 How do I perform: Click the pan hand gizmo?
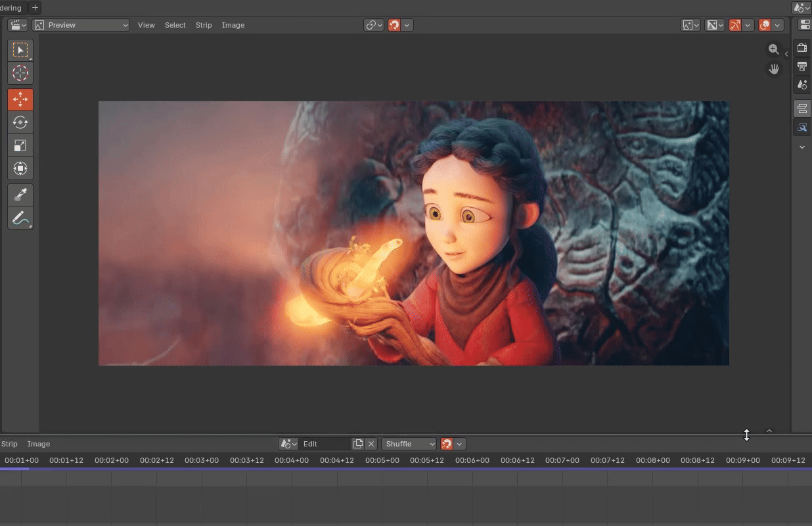tap(774, 69)
